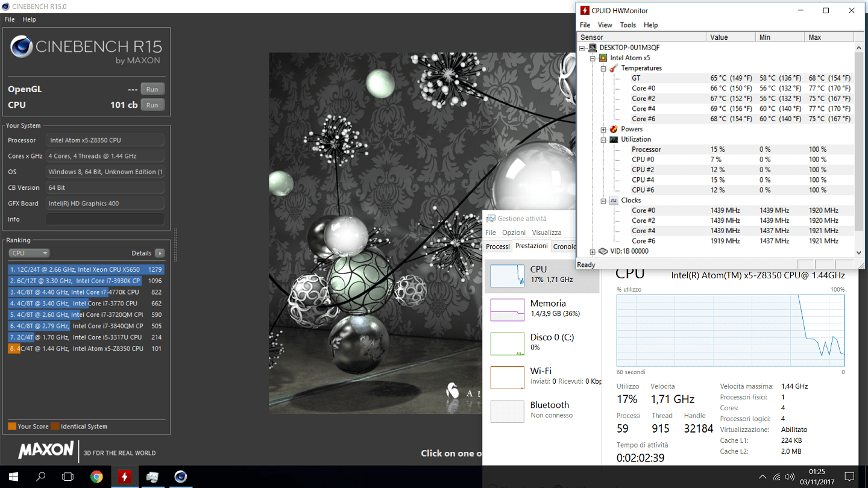Switch to Prestazioni tab
Image resolution: width=868 pixels, height=488 pixels.
532,246
